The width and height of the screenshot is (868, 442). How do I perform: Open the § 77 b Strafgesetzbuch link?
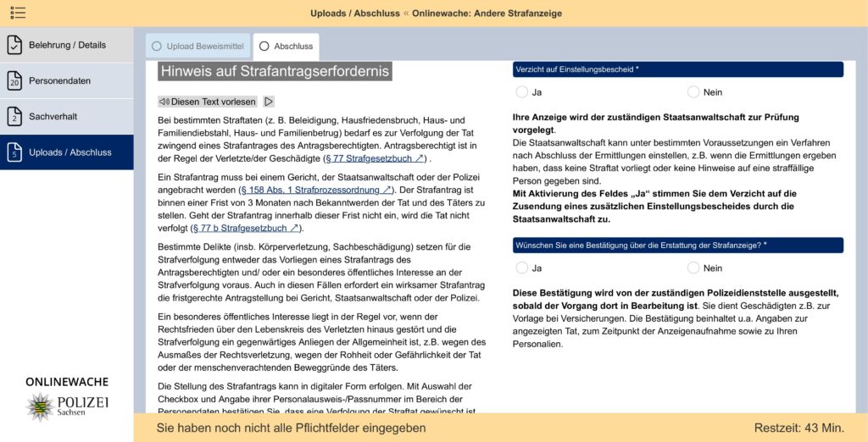[x=246, y=228]
